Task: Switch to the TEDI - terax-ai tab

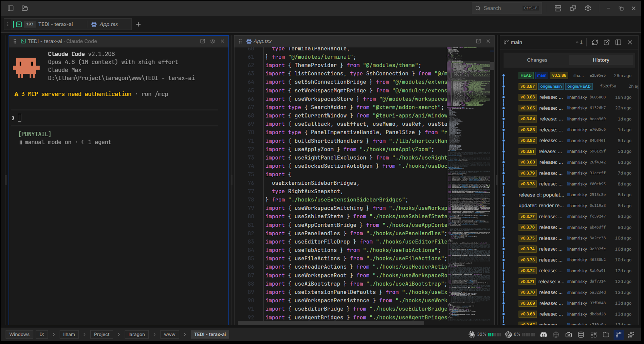Action: click(x=49, y=24)
